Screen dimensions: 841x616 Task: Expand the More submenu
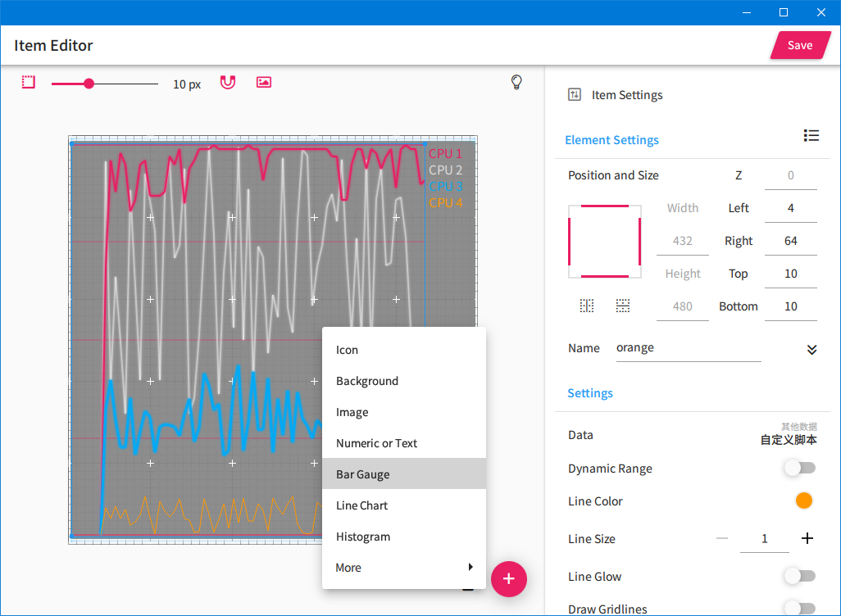pyautogui.click(x=404, y=568)
